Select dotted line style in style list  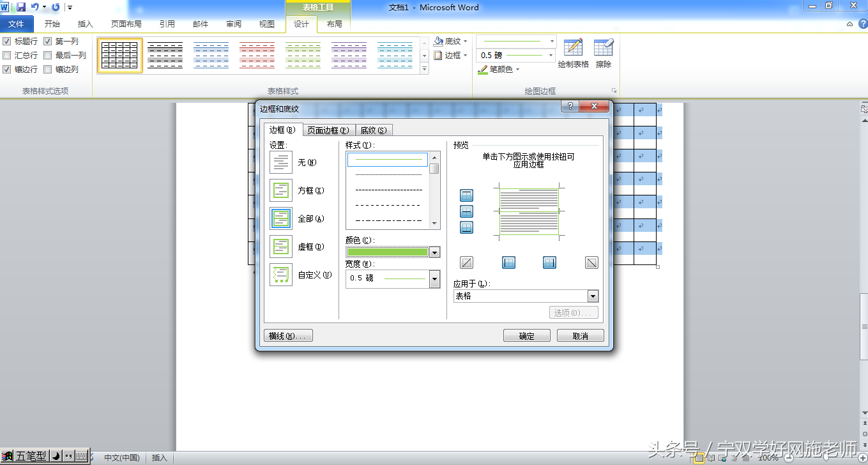pyautogui.click(x=388, y=174)
